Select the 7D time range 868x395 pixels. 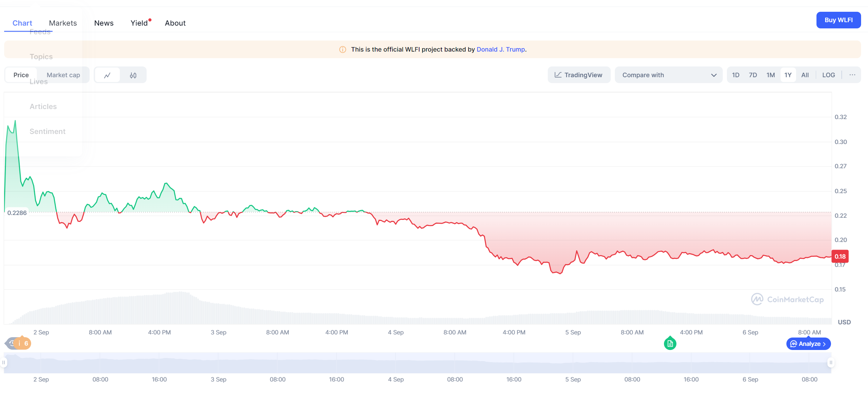pos(753,75)
